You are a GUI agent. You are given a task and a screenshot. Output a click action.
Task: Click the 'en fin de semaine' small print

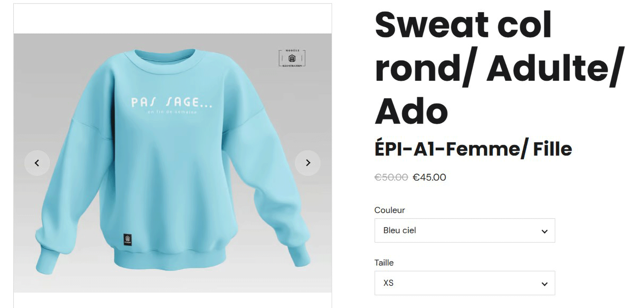[x=172, y=112]
